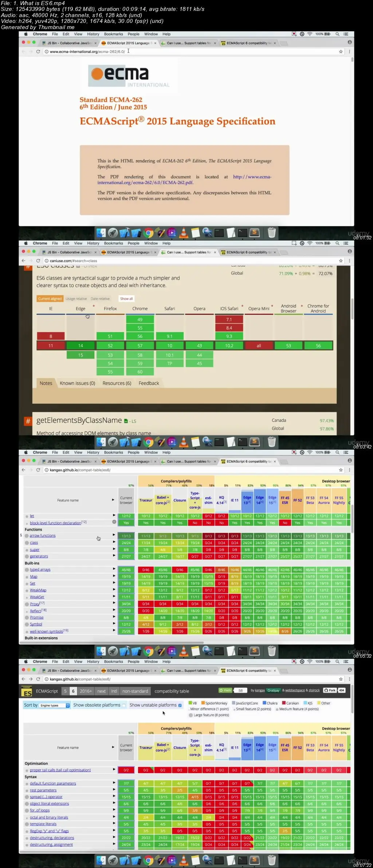The width and height of the screenshot is (373, 868).
Task: Switch to the 'next' compatibility tab
Action: coord(102,691)
